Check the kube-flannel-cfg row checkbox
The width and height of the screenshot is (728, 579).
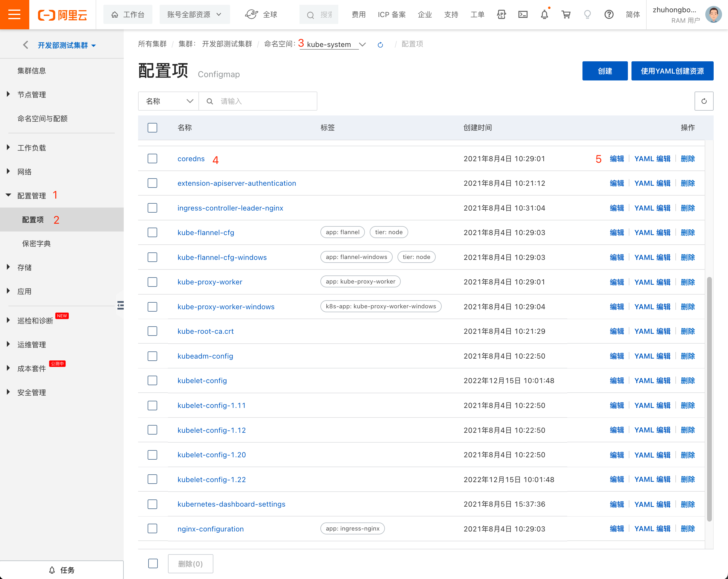click(152, 233)
